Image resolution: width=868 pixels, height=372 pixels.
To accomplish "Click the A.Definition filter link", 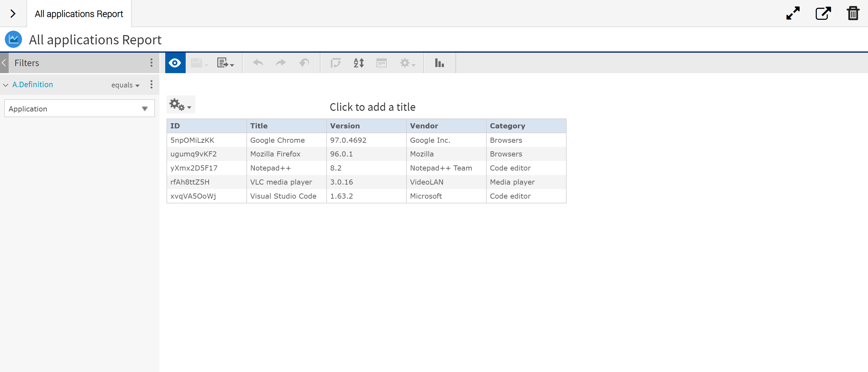I will [33, 85].
